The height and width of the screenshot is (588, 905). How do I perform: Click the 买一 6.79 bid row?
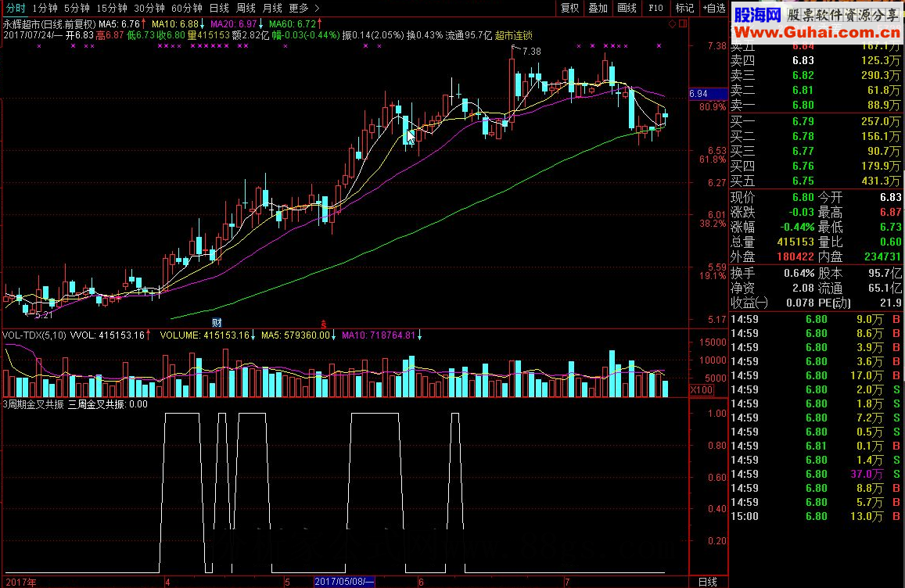tap(816, 121)
